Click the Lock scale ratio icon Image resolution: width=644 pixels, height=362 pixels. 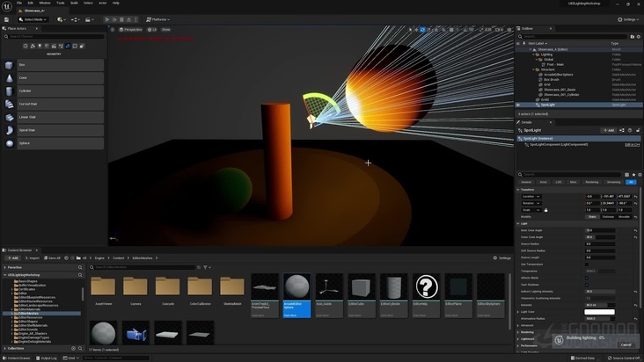pos(546,210)
